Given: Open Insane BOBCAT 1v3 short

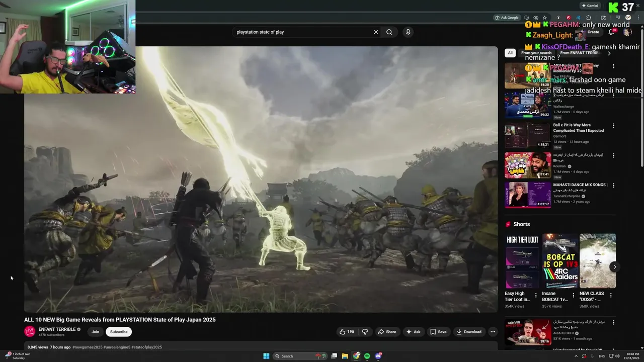Looking at the screenshot, I should click(560, 261).
